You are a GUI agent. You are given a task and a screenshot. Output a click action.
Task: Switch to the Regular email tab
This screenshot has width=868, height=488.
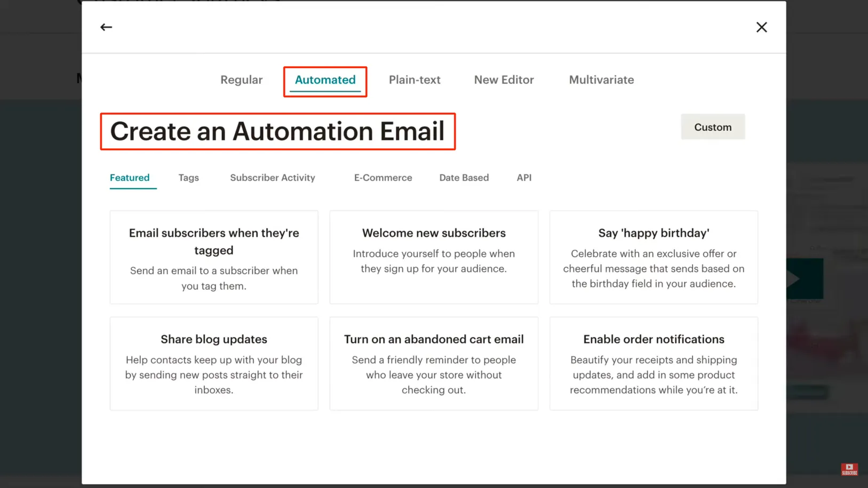pos(241,80)
